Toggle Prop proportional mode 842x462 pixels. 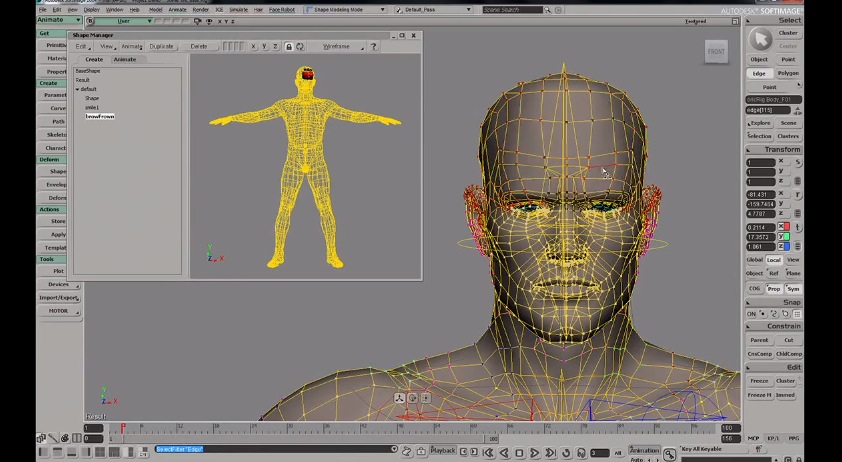(774, 288)
